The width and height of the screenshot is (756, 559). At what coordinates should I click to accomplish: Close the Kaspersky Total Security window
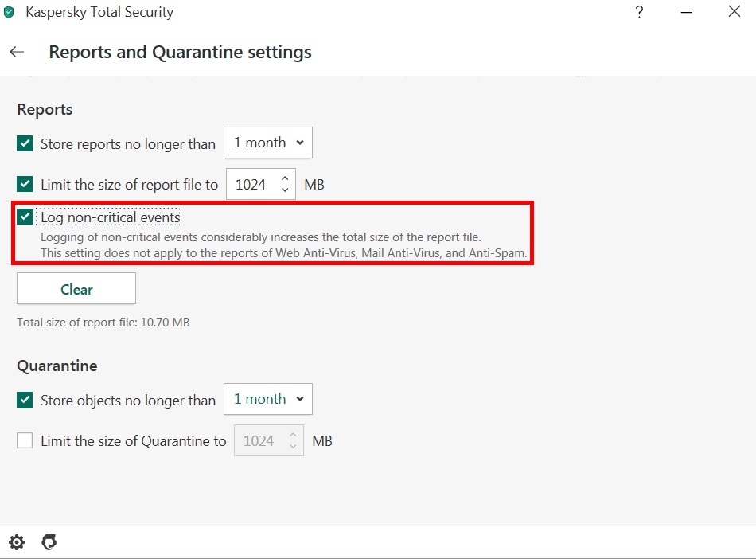(x=735, y=12)
